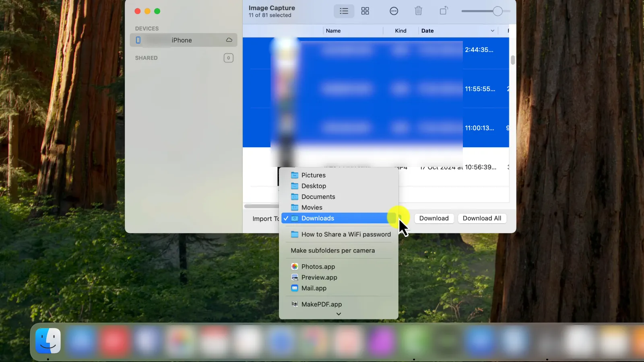Screen dimensions: 644x362
Task: Switch to grid icon view
Action: pyautogui.click(x=365, y=11)
